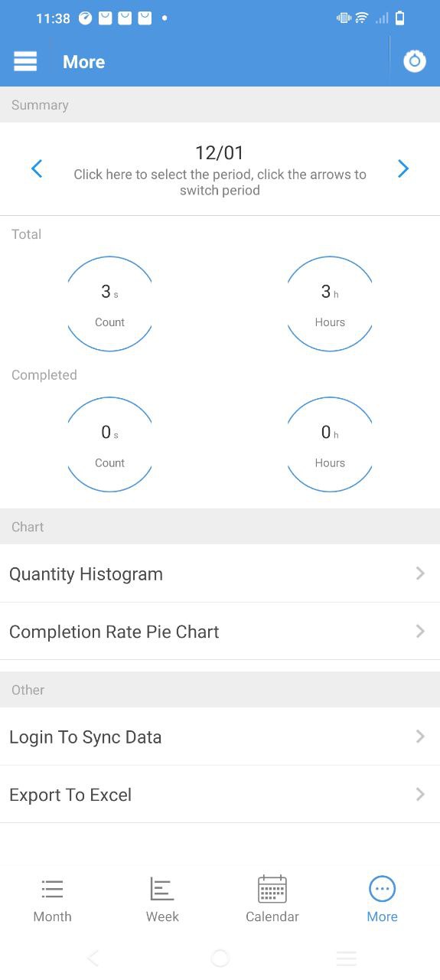Screen dimensions: 440x980
Task: Go to previous period with left arrow
Action: 36,169
